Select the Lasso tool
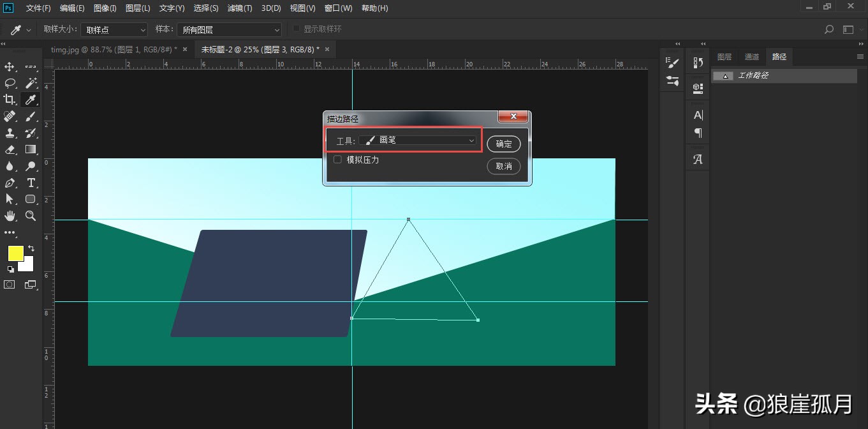This screenshot has height=429, width=868. pyautogui.click(x=10, y=83)
